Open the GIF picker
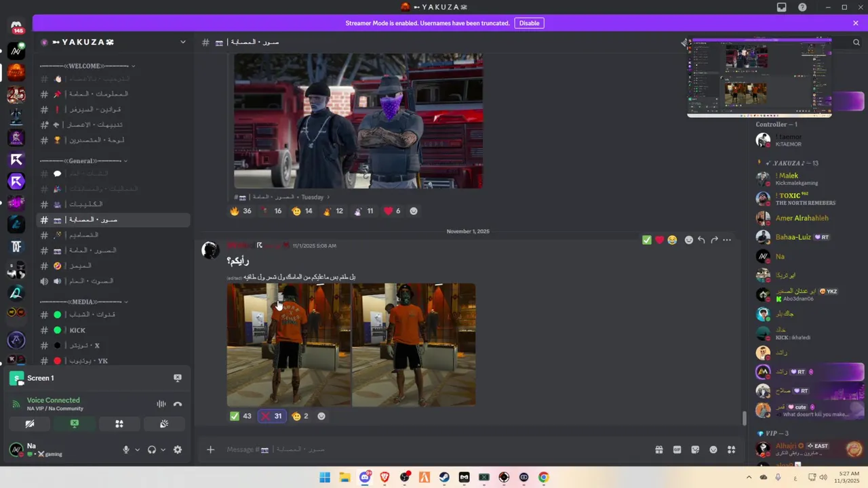This screenshot has width=868, height=488. [x=677, y=449]
